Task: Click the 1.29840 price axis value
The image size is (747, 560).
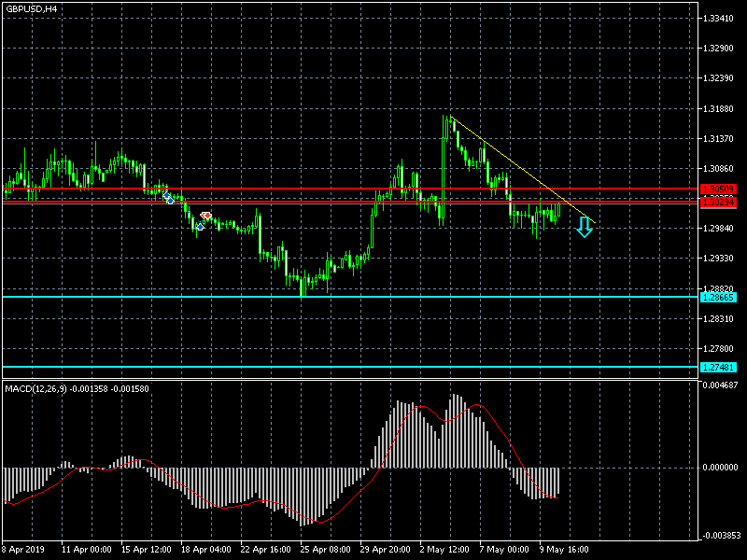Action: [718, 229]
